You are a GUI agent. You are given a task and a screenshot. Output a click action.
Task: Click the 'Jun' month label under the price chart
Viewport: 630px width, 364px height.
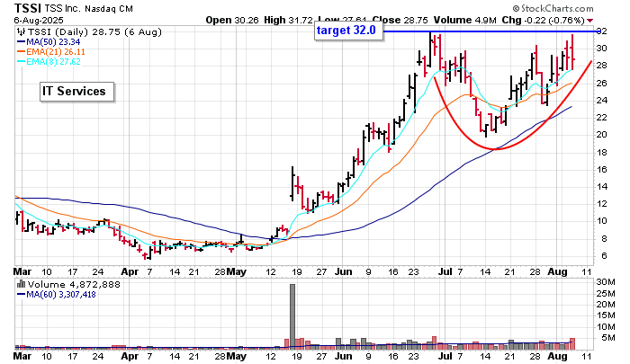pyautogui.click(x=343, y=272)
